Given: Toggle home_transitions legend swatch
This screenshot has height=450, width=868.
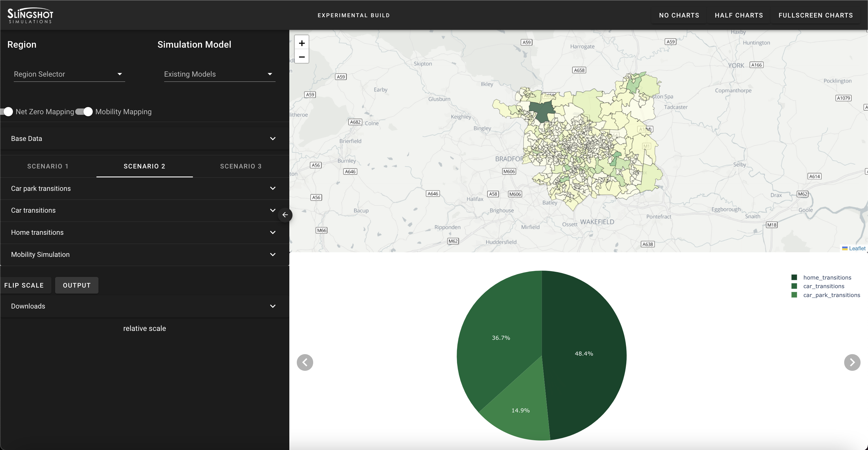Looking at the screenshot, I should (794, 277).
